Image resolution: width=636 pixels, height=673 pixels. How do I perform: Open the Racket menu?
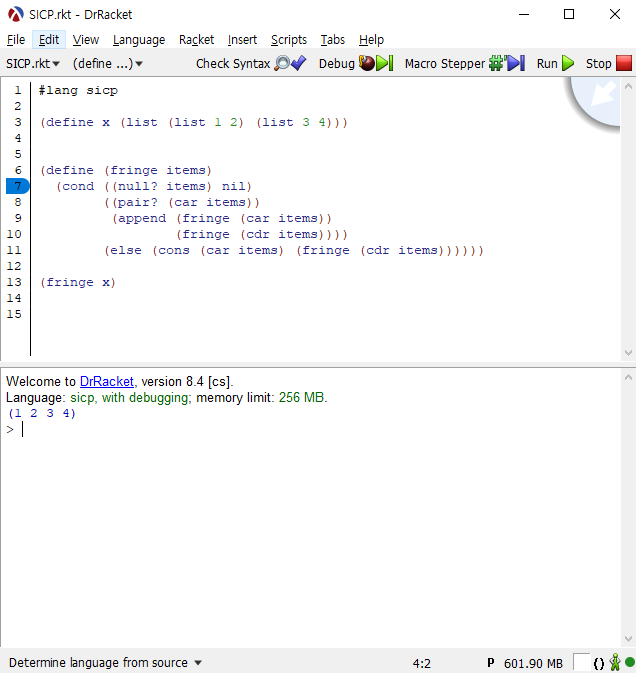pos(196,40)
